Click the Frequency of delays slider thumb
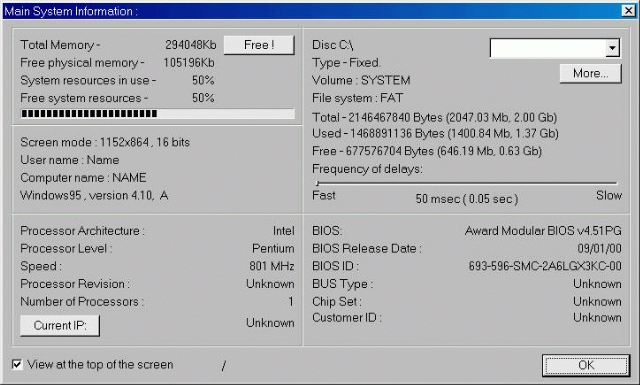Screen dimensions: 640x385 (318, 183)
